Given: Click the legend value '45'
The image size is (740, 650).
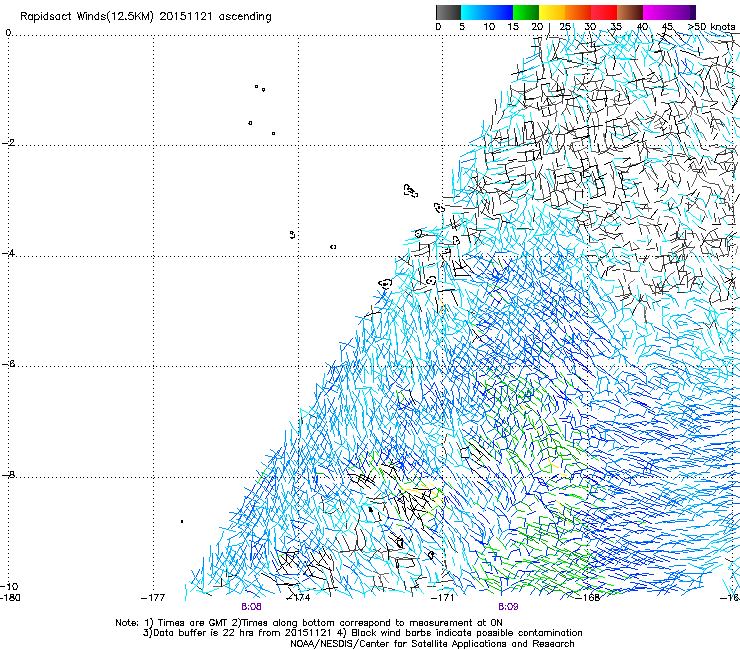Looking at the screenshot, I should 667,27.
